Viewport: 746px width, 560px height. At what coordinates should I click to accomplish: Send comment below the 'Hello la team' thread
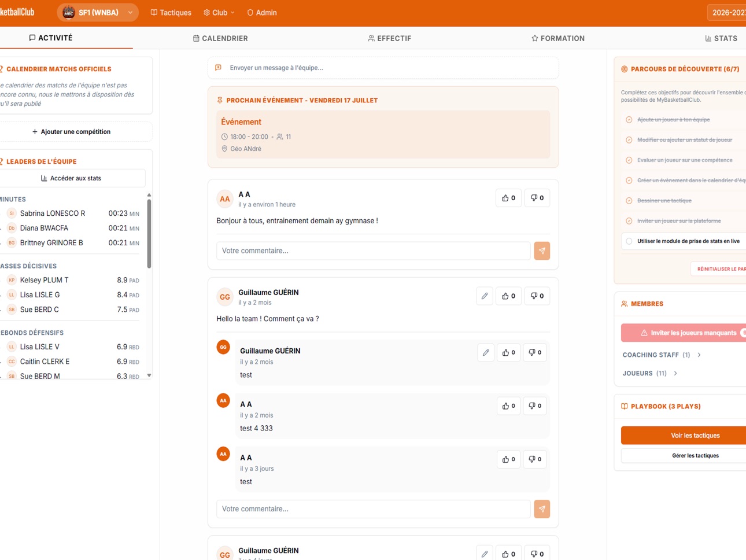point(542,509)
